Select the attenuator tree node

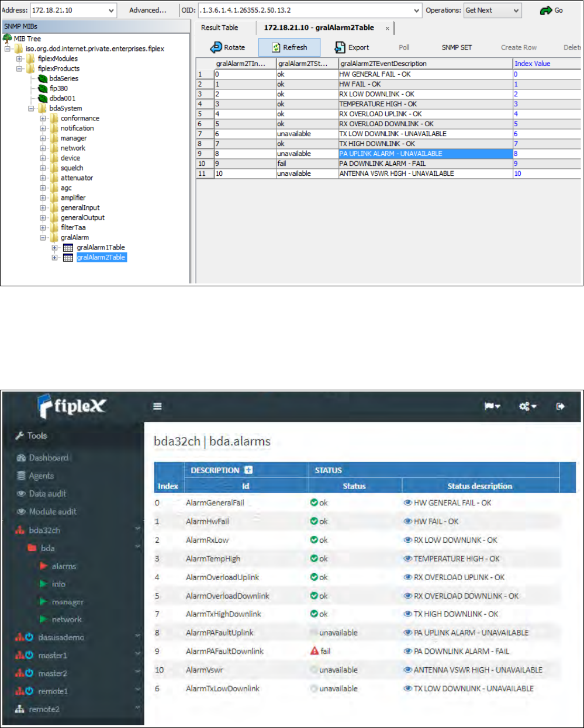pos(77,178)
